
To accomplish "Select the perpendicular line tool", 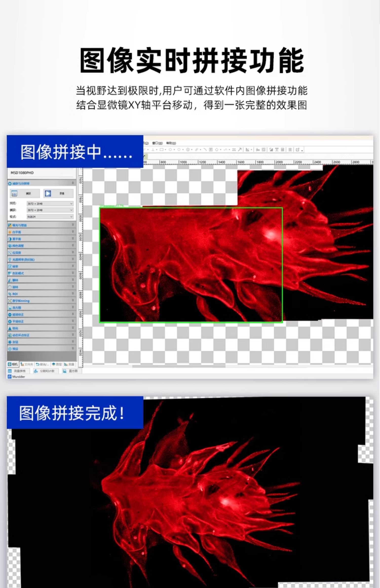I will click(x=153, y=150).
